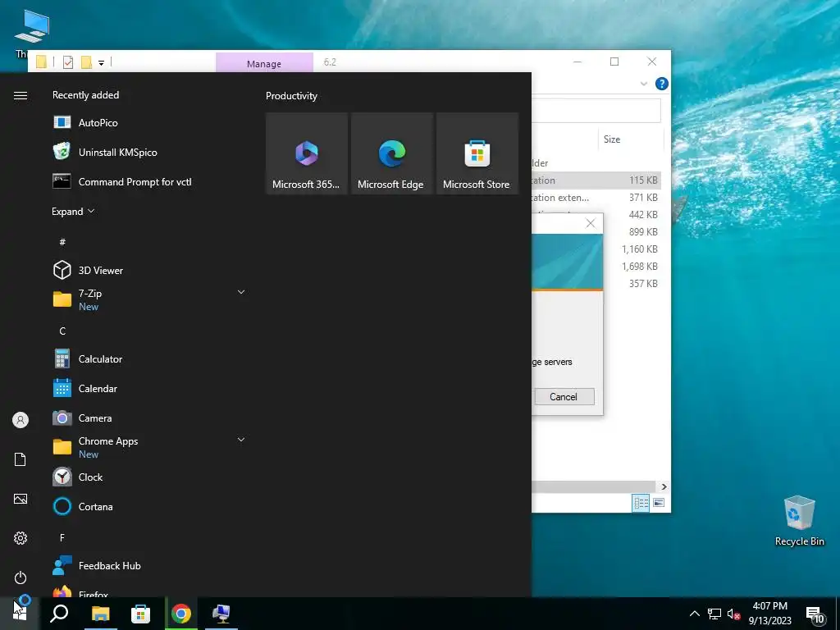This screenshot has height=630, width=840.
Task: Open Settings gear in Start sidebar
Action: (21, 538)
